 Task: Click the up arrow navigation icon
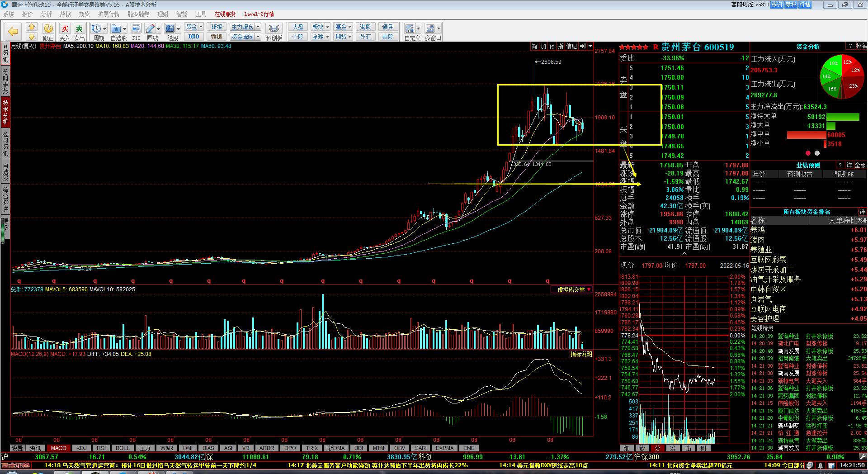click(31, 27)
